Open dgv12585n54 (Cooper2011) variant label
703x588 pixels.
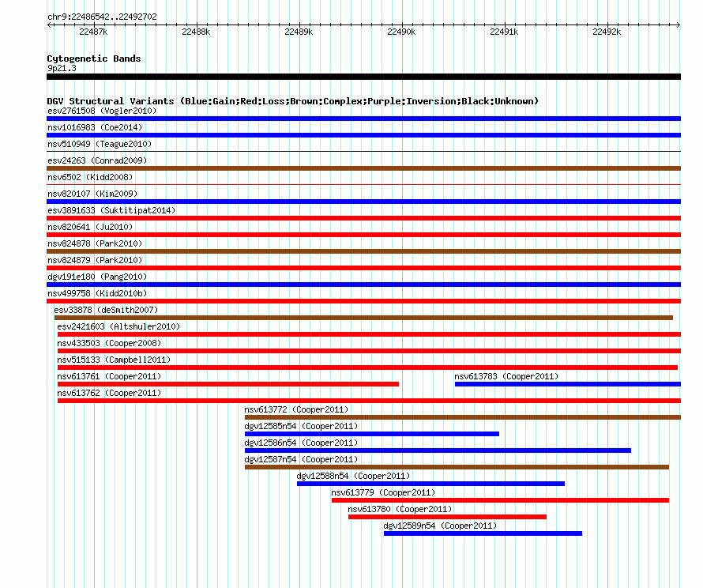click(x=301, y=426)
